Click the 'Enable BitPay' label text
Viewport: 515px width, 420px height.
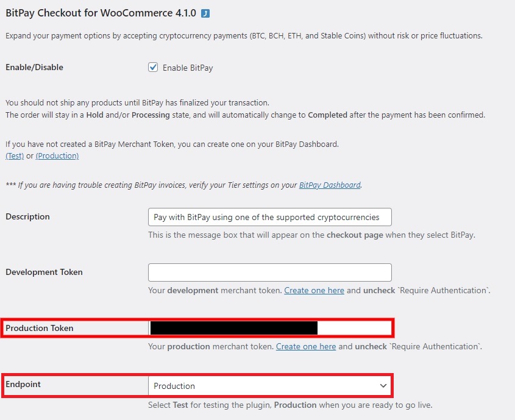click(188, 68)
